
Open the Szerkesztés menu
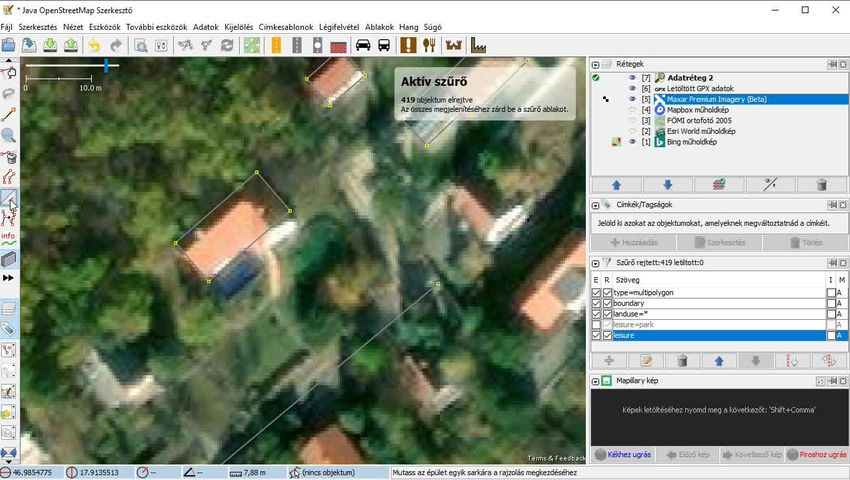pos(37,27)
